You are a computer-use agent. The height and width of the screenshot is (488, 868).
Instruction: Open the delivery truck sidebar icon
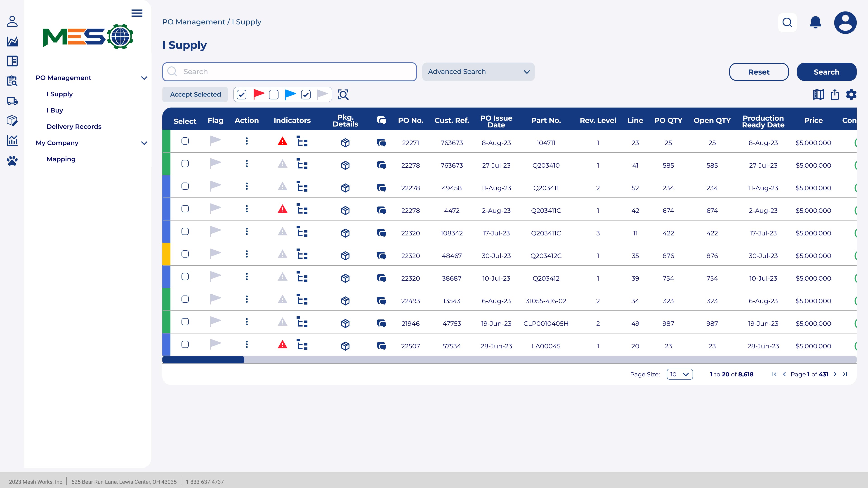[x=12, y=101]
